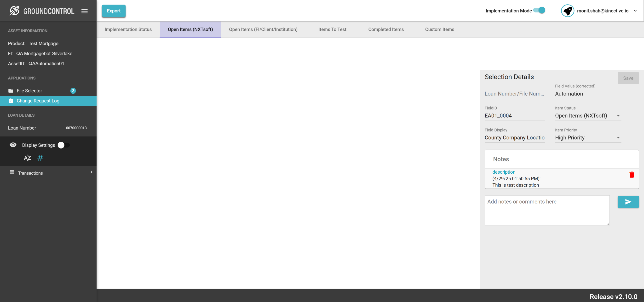Screen dimensions: 644x302
Task: Click the File Selector folder icon
Action: (11, 91)
